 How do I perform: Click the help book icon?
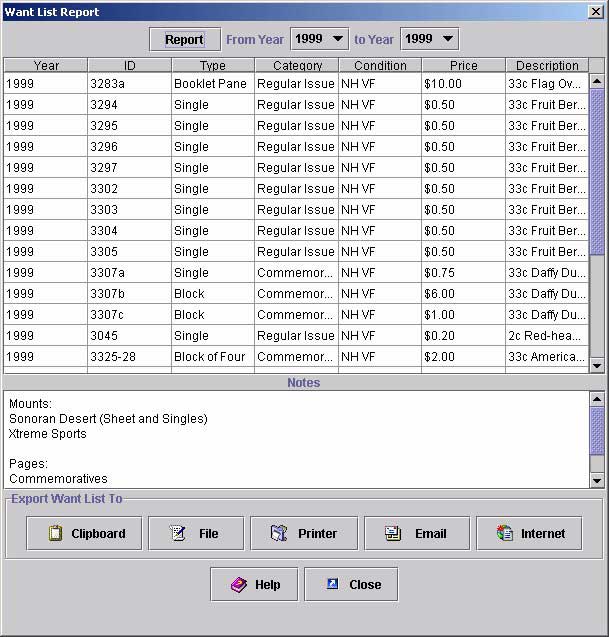coord(238,585)
